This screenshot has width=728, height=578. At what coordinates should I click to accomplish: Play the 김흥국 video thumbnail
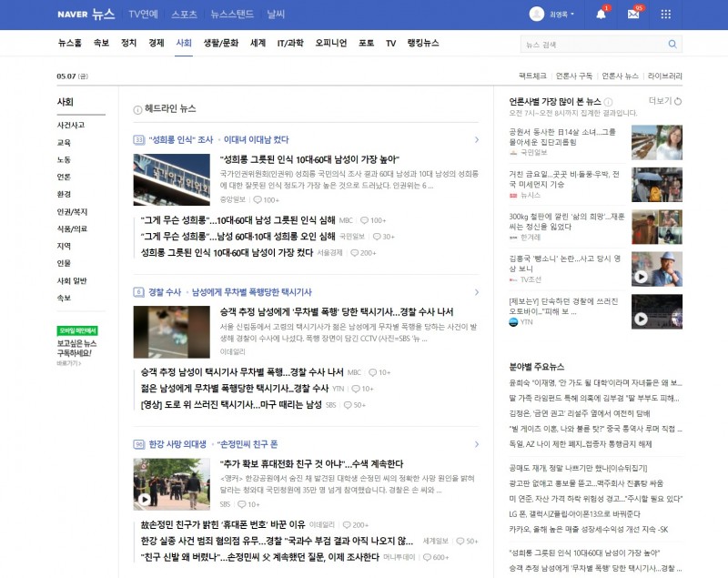click(656, 269)
